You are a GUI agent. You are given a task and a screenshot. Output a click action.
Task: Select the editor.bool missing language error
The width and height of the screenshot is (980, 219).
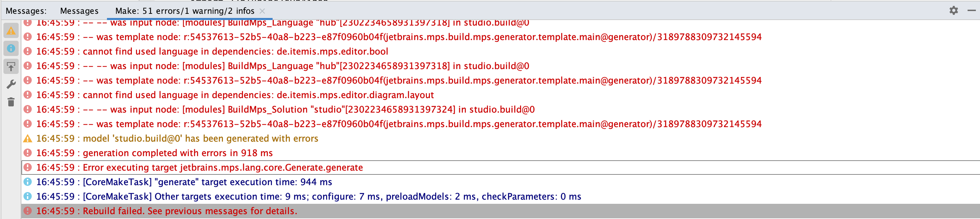[x=235, y=51]
